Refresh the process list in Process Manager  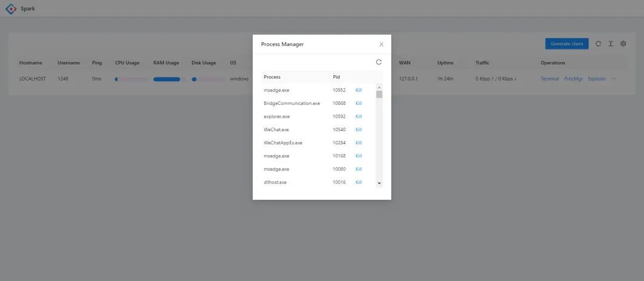tap(379, 62)
